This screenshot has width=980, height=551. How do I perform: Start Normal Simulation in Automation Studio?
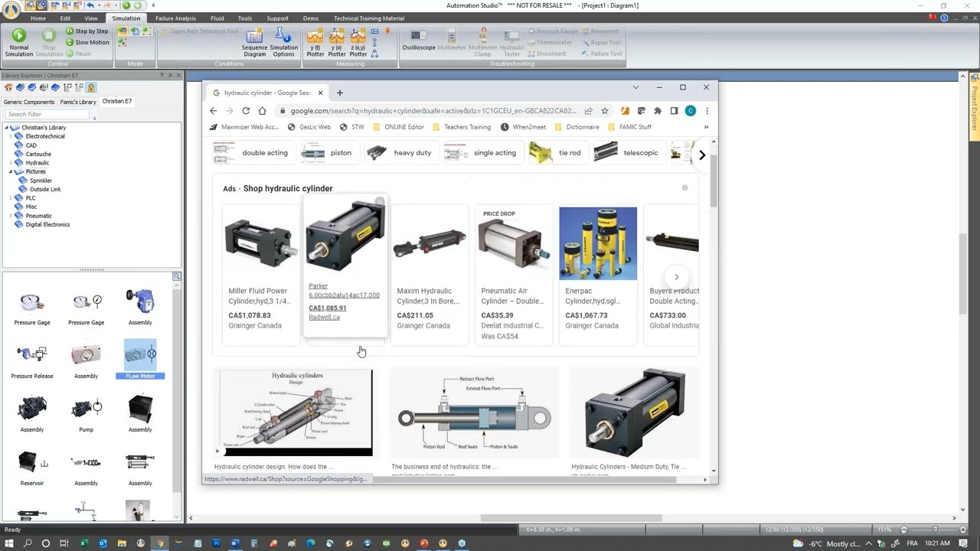tap(19, 42)
